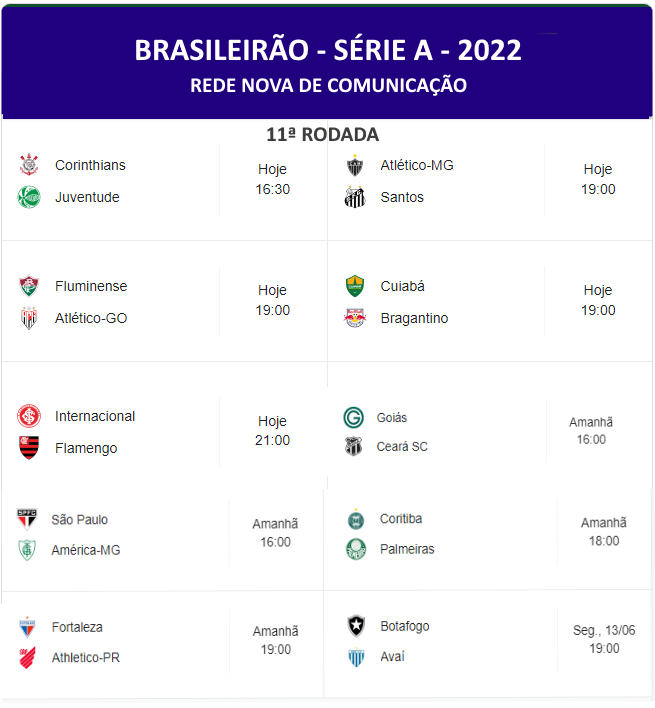Select the Bragantino Red Bull logo

[355, 318]
